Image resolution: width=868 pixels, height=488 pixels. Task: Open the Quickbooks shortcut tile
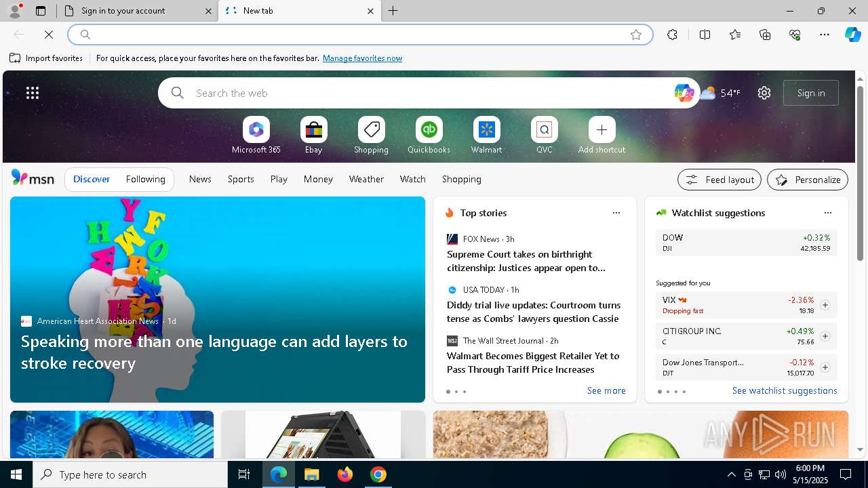pos(429,136)
